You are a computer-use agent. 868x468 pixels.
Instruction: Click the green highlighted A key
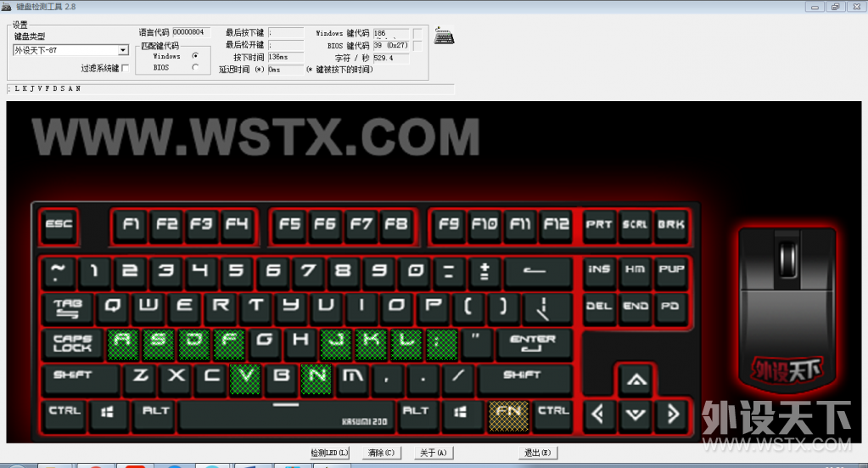122,345
